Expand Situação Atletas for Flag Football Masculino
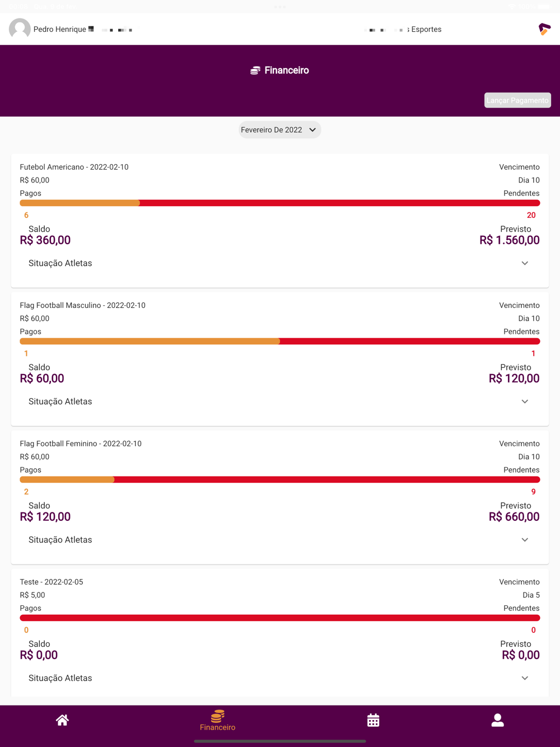 coord(525,401)
